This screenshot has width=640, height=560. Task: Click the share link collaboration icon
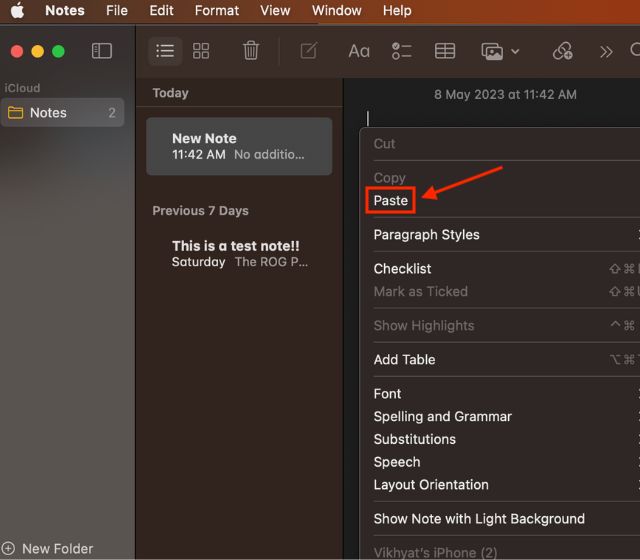pos(563,51)
